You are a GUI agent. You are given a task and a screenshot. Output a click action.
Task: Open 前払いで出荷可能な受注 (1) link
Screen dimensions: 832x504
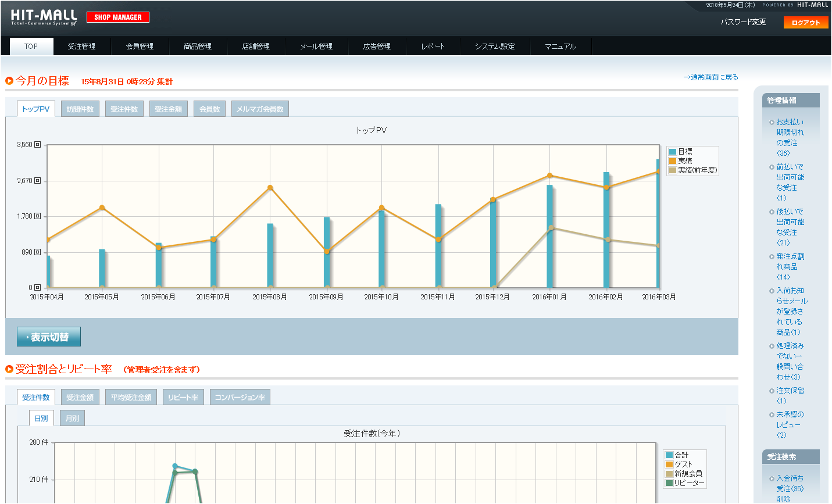click(790, 183)
